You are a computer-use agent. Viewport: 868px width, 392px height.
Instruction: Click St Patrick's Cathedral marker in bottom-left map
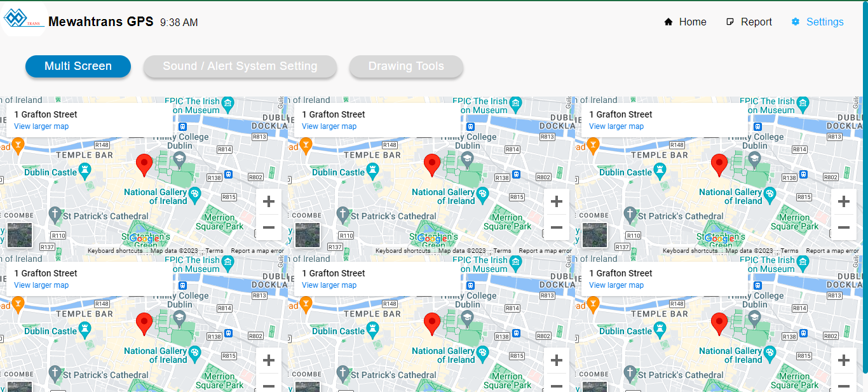[x=55, y=372]
